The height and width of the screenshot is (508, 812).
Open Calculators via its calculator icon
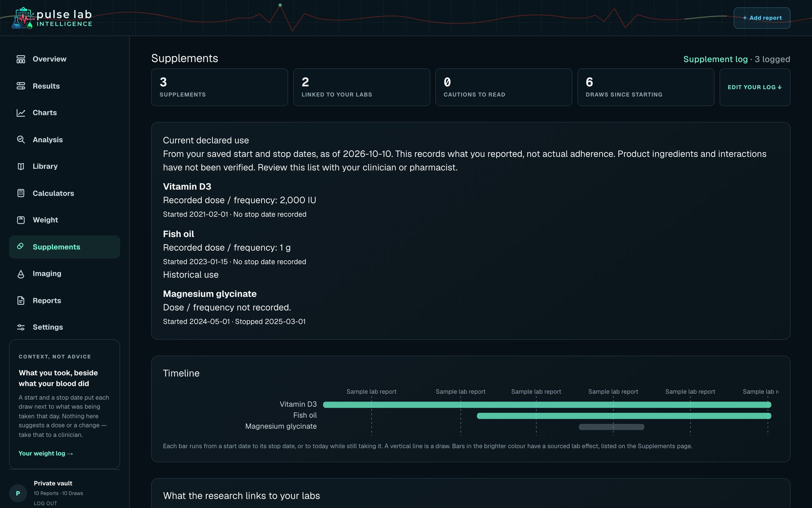pos(21,193)
